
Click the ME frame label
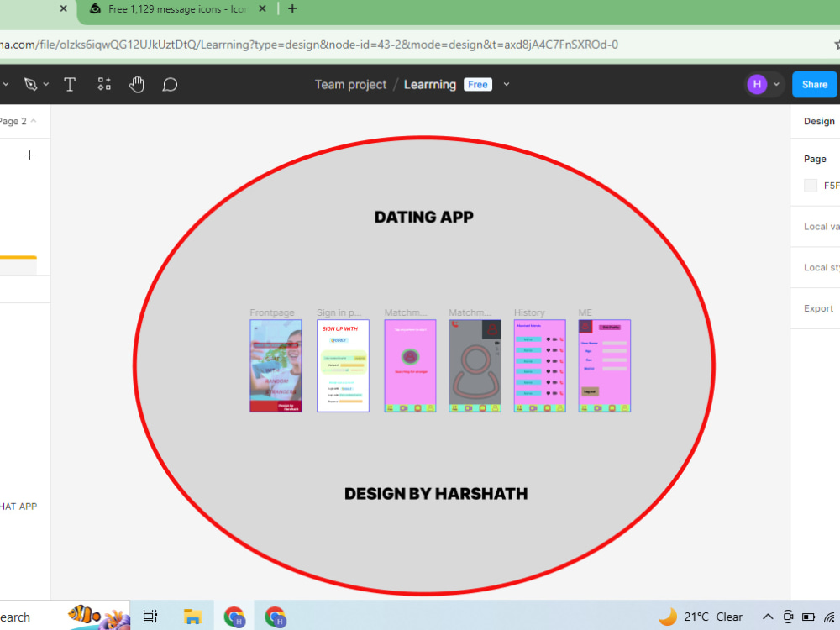point(585,312)
